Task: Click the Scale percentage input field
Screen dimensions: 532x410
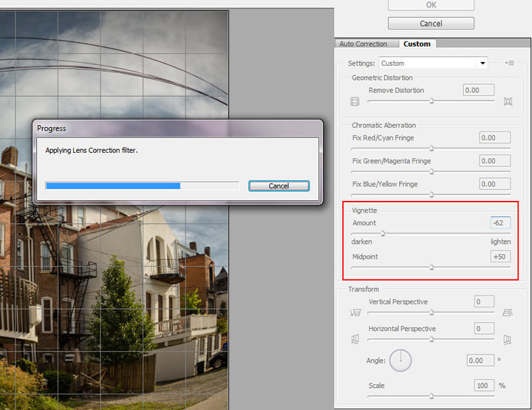Action: tap(484, 386)
